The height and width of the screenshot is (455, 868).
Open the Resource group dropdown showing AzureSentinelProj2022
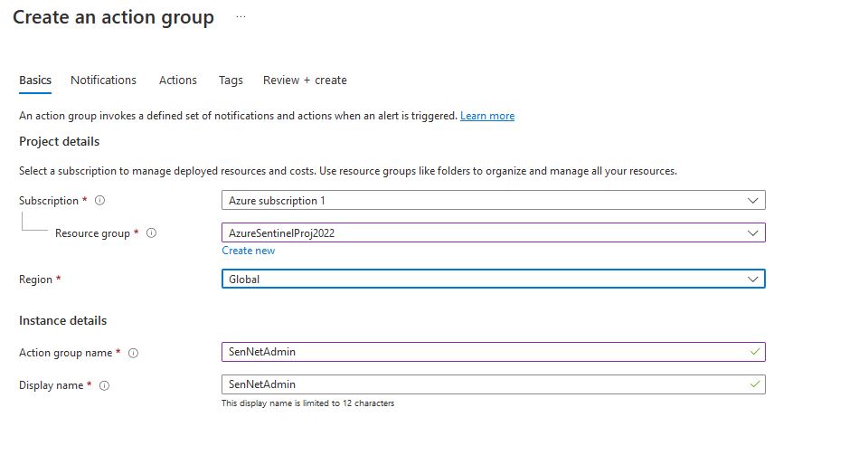(493, 232)
